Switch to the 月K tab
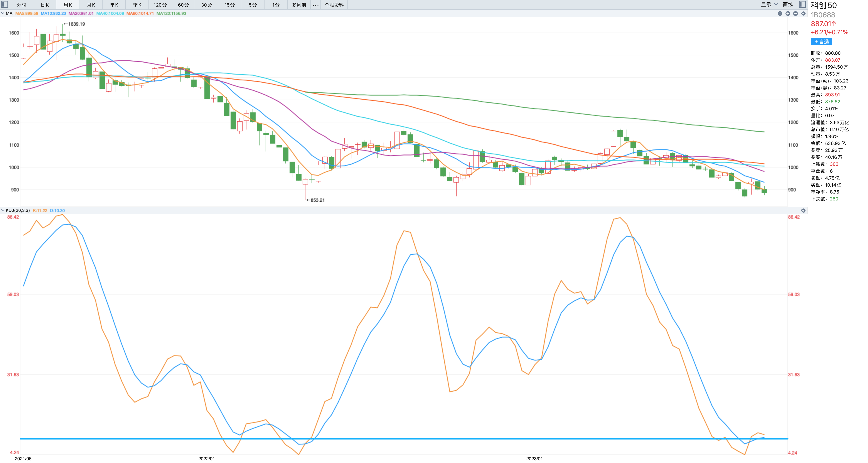 pyautogui.click(x=91, y=5)
